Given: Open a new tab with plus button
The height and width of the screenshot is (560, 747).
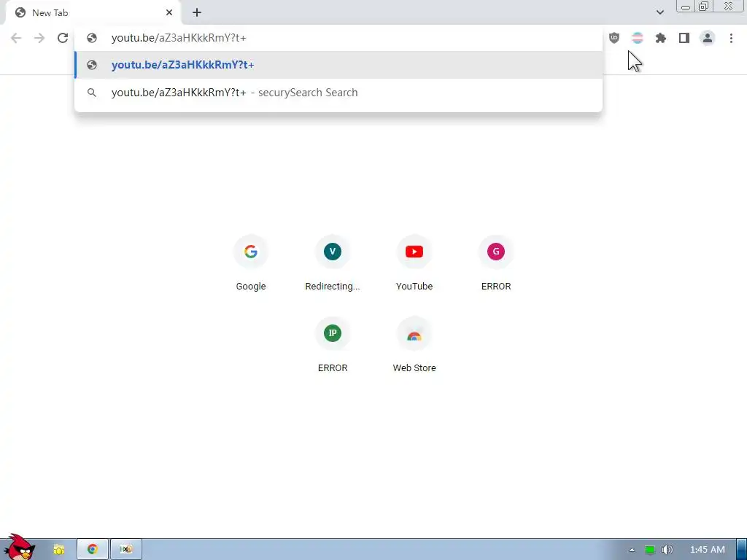Looking at the screenshot, I should (197, 12).
